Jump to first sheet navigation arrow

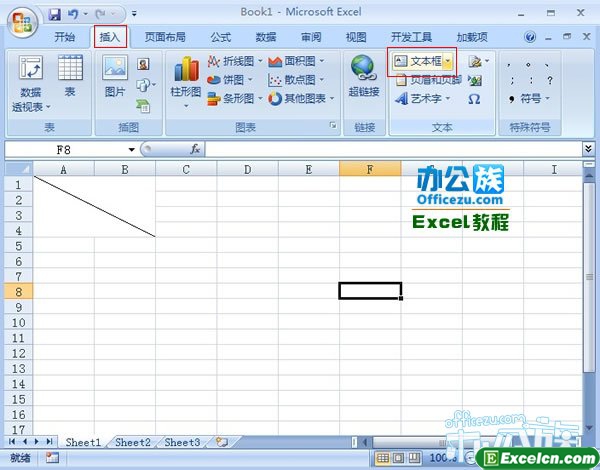(x=12, y=442)
